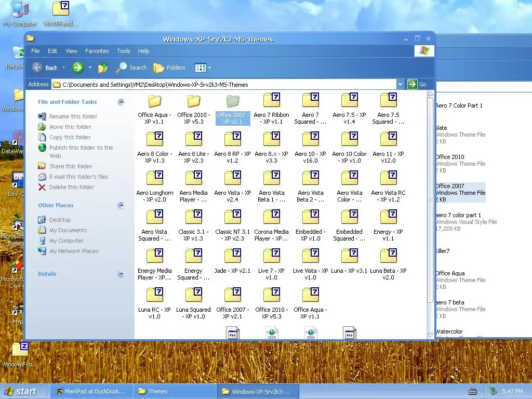
Task: Click the on-screen keyboard tray icon
Action: (473, 392)
